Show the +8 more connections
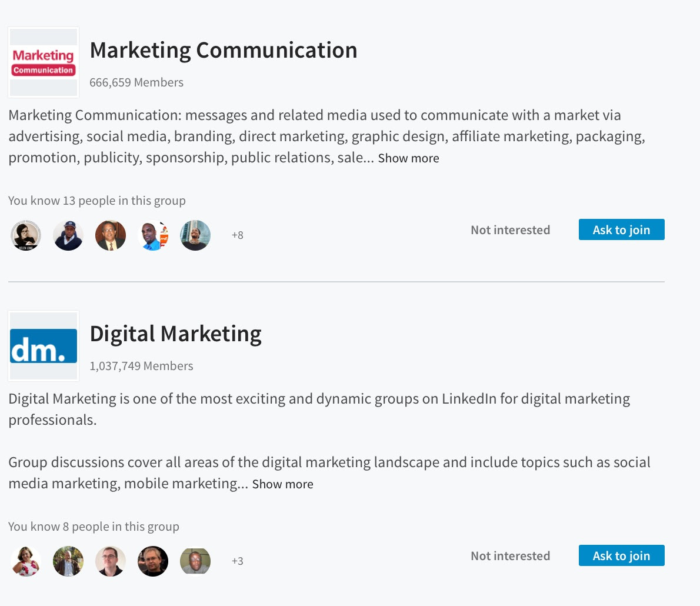The height and width of the screenshot is (606, 700). (x=238, y=235)
